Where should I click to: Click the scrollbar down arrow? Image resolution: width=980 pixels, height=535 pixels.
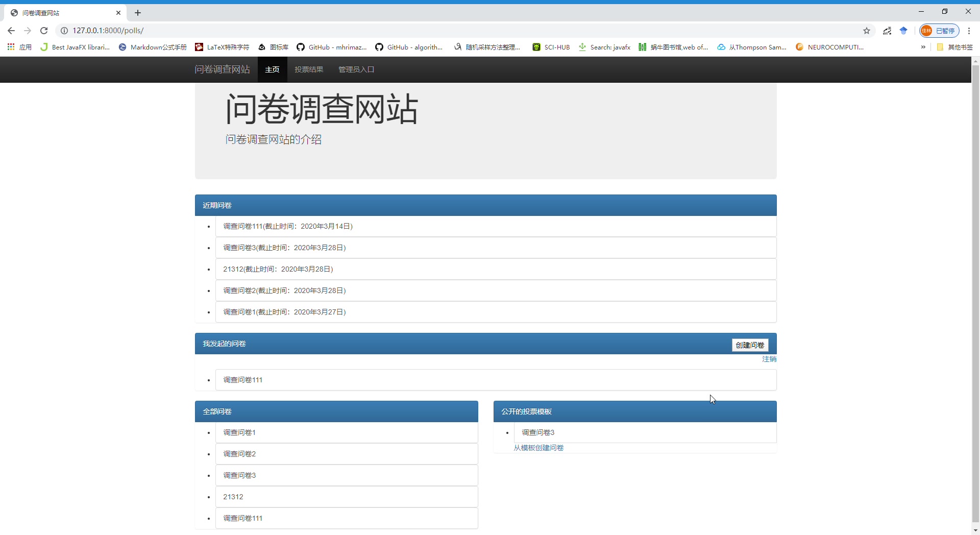click(x=975, y=530)
